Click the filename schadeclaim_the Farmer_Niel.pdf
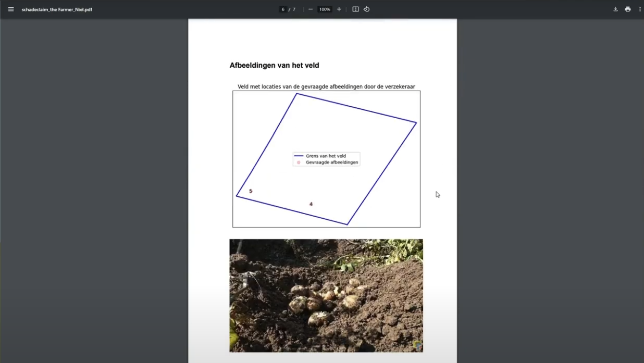 pos(57,9)
